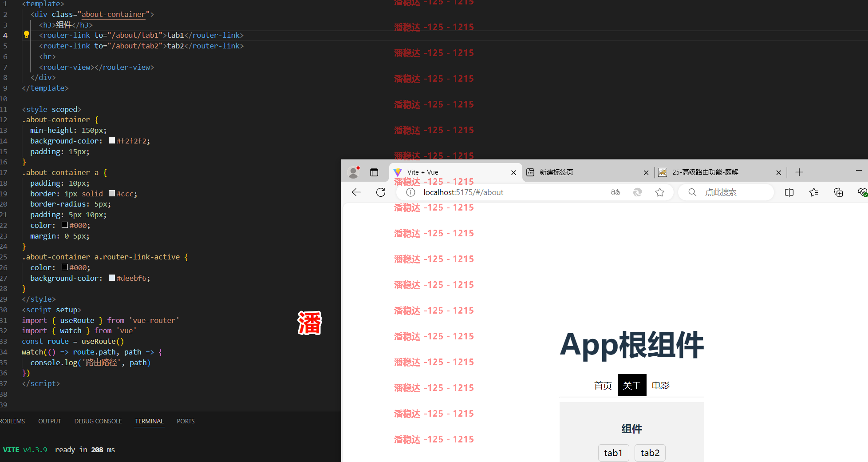Click the .about-container a.router-link-active selector
The image size is (868, 462).
(101, 257)
